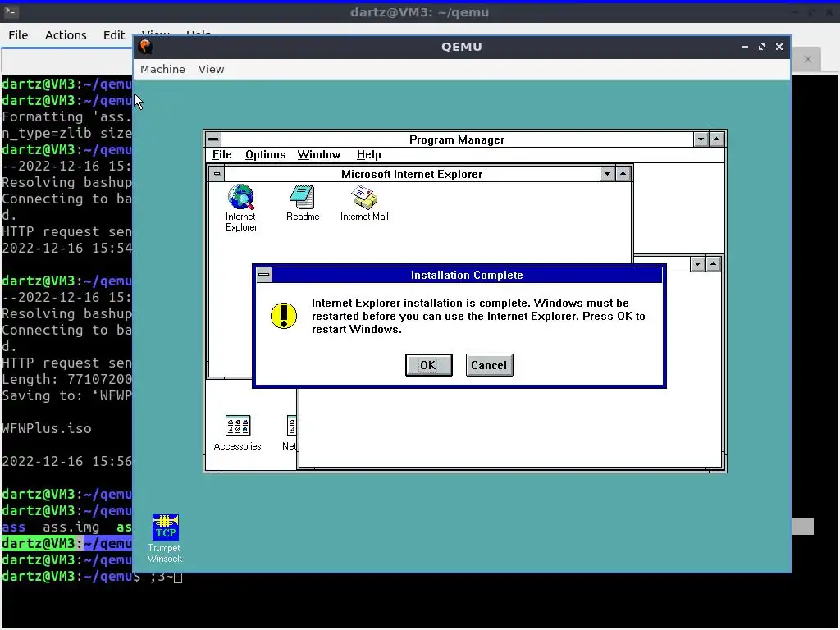Minimize the Microsoft Internet Explorer group window

[x=607, y=174]
